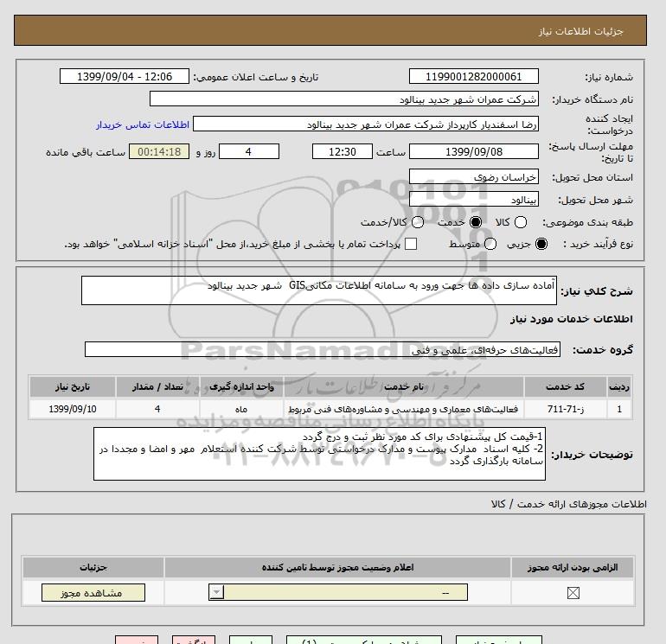Click the service group field
Screen dimensions: 666x644
pos(323,349)
